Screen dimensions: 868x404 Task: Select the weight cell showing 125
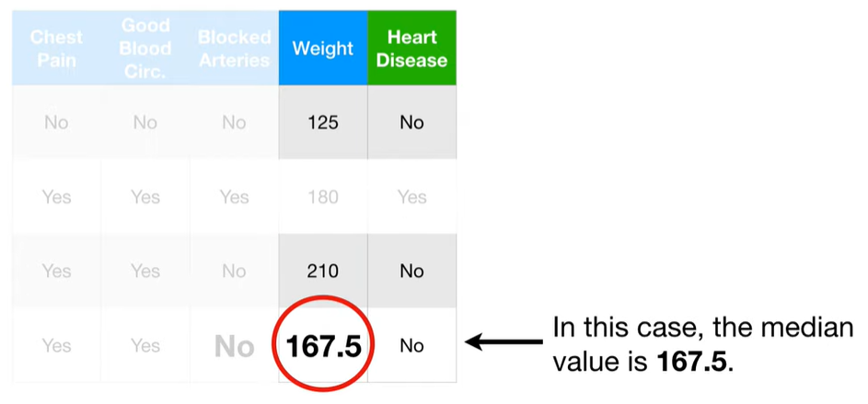[323, 122]
